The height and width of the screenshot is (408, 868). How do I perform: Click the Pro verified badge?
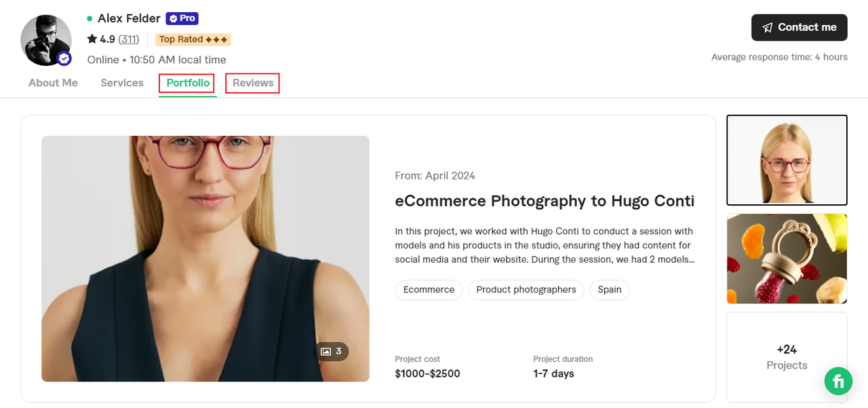[182, 18]
